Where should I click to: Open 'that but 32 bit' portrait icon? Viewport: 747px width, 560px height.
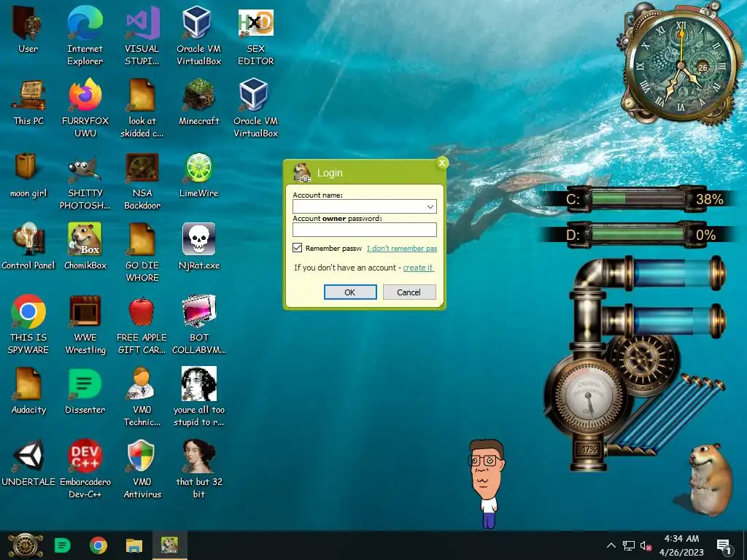click(x=199, y=469)
